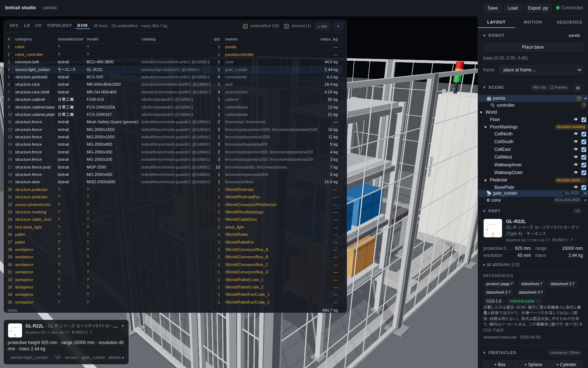This screenshot has width=588, height=368.
Task: Click the GL-R22L part thumbnail in Part panel
Action: point(493,228)
